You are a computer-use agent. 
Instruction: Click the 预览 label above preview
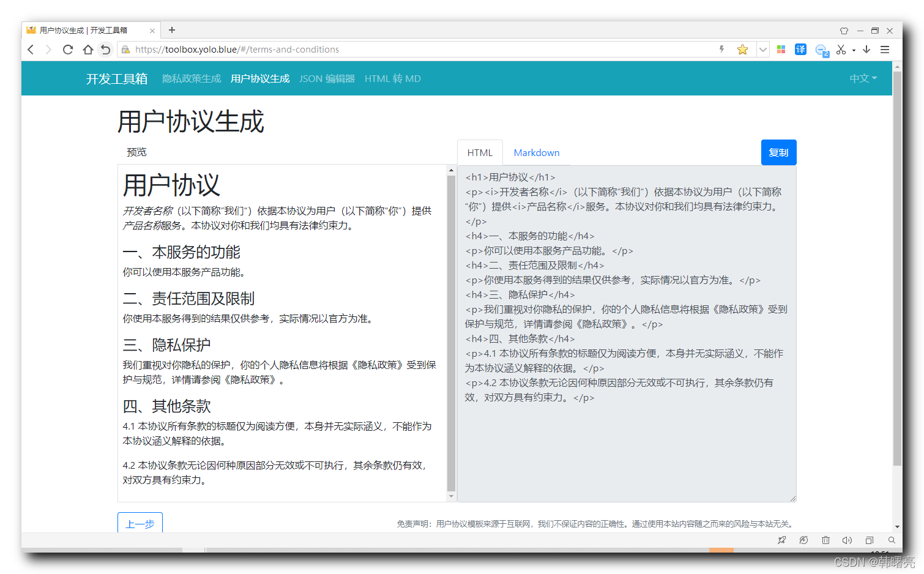(136, 152)
